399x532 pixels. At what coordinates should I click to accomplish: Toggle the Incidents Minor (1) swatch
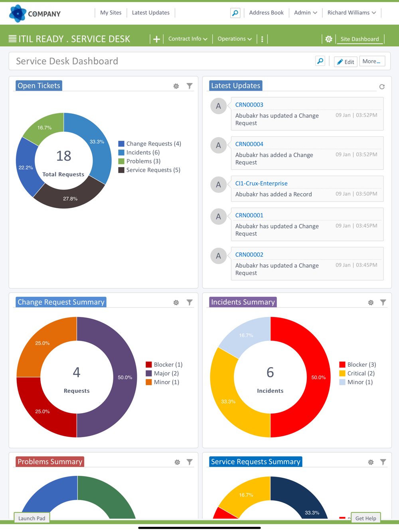coord(342,382)
